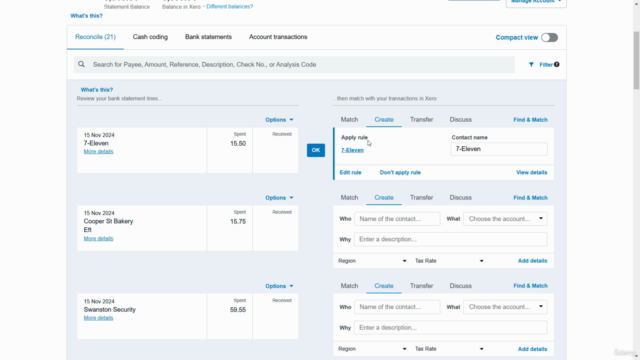640x360 pixels.
Task: Click the page vertical scrollbar thumb
Action: pyautogui.click(x=636, y=60)
